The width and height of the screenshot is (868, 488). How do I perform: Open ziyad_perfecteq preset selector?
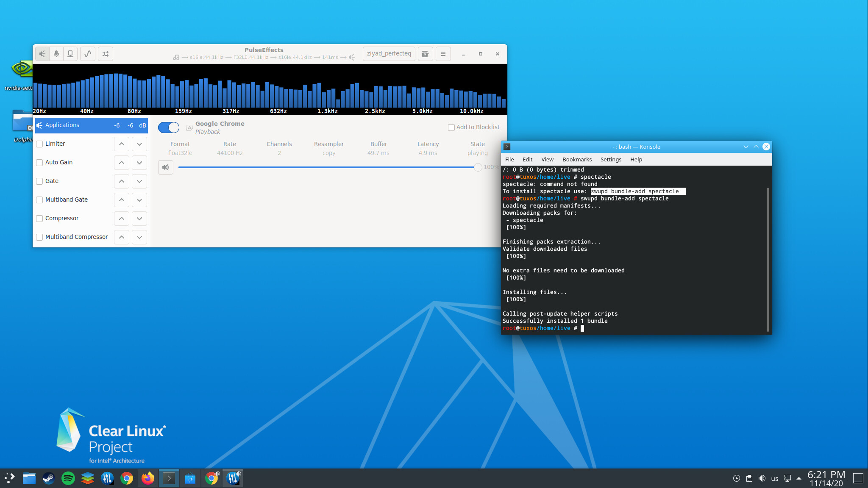[x=389, y=54]
